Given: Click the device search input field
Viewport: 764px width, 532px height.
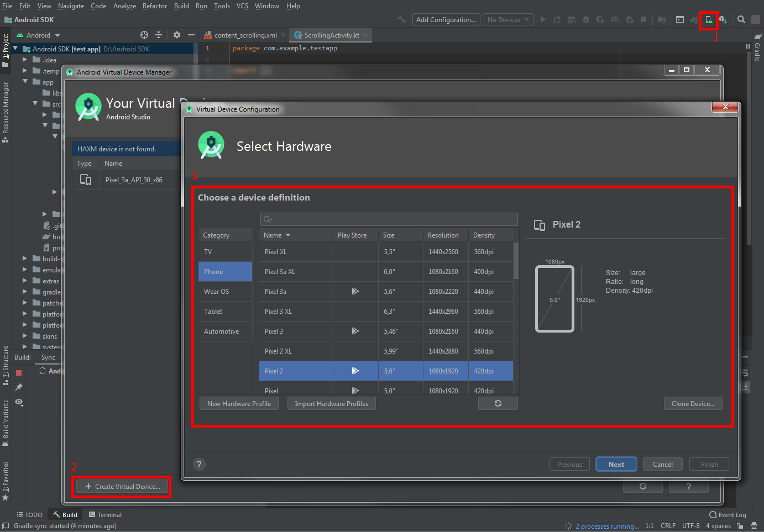Looking at the screenshot, I should coord(389,219).
